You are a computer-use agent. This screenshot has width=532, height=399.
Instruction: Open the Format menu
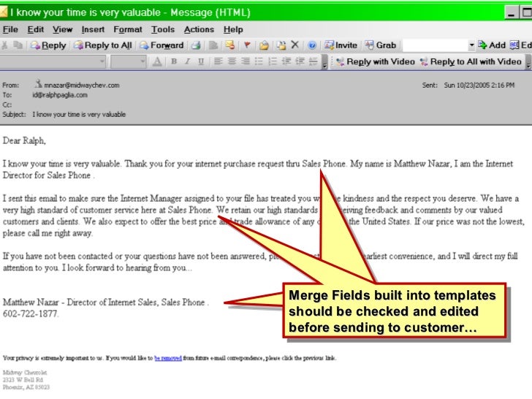[x=128, y=29]
